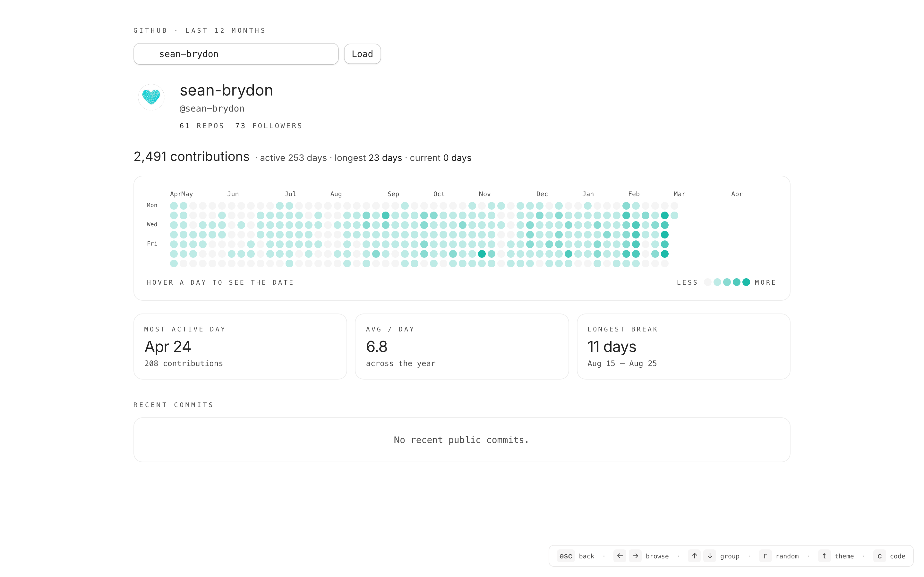Screen dimensions: 924x577
Task: Click the sean-brydon profile name heading
Action: [x=226, y=90]
